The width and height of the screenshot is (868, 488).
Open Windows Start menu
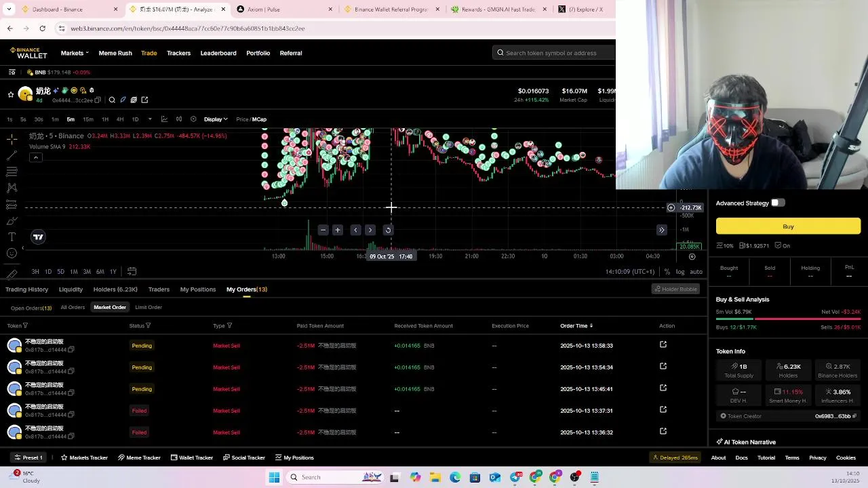point(274,477)
